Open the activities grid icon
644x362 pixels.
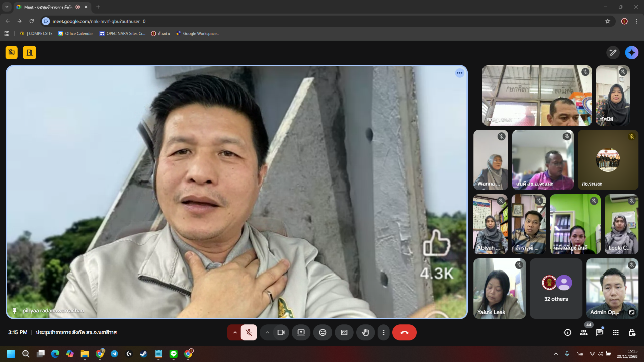tap(616, 332)
